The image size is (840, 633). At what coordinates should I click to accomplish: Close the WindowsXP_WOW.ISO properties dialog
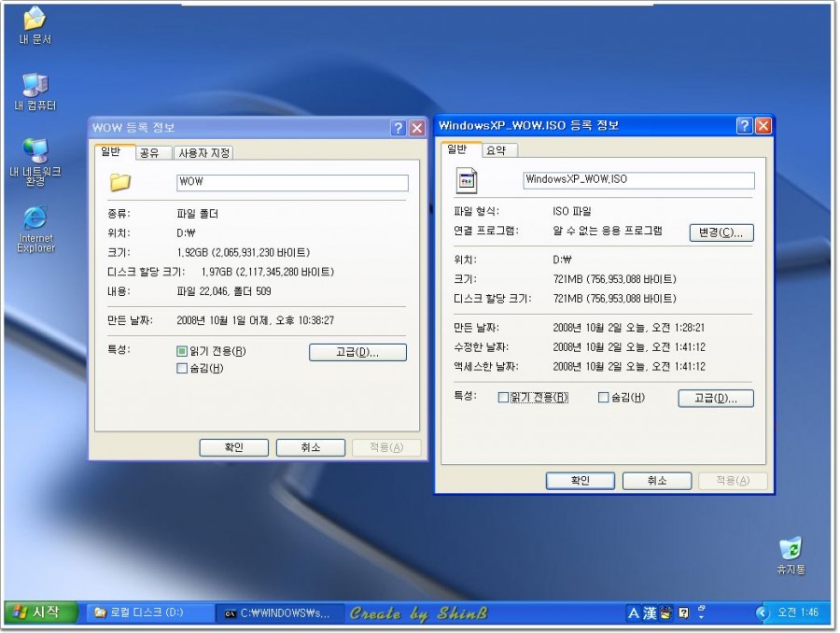point(763,126)
